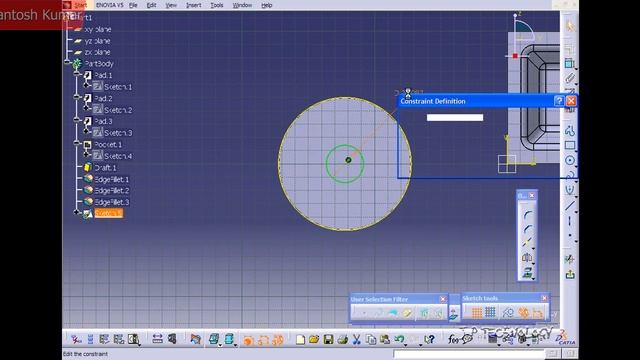This screenshot has height=360, width=640.
Task: Select Sketch.1 under Pad.1
Action: tap(118, 87)
